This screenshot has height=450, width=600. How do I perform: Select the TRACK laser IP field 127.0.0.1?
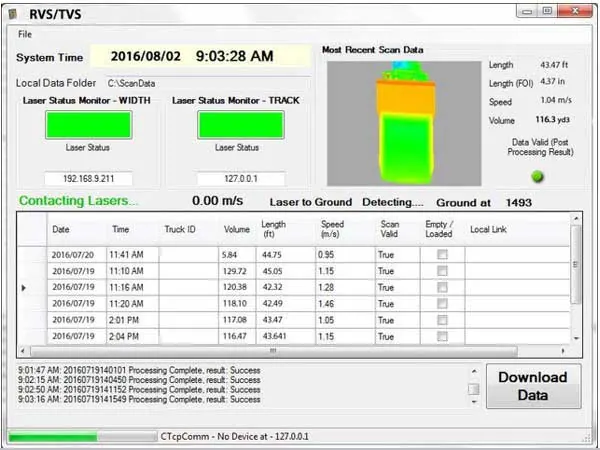click(241, 179)
